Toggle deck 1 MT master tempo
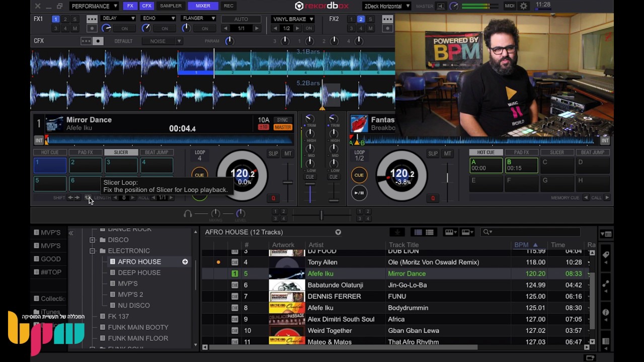Image resolution: width=644 pixels, height=362 pixels. 288,153
